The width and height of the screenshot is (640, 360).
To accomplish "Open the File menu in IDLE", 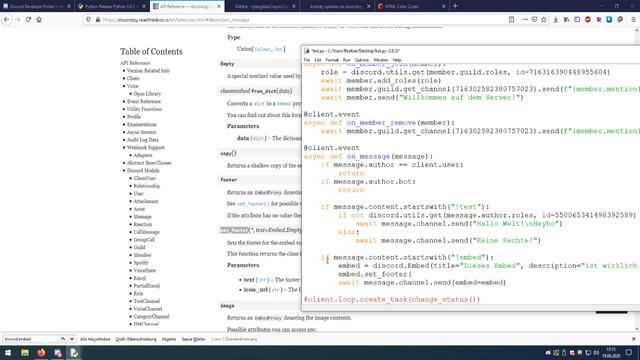I will click(307, 60).
